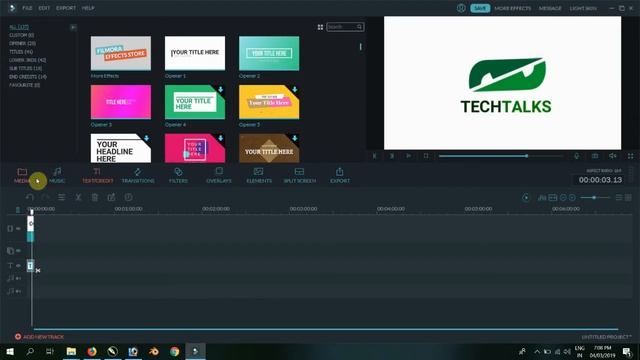Open the Filters tab

(178, 176)
